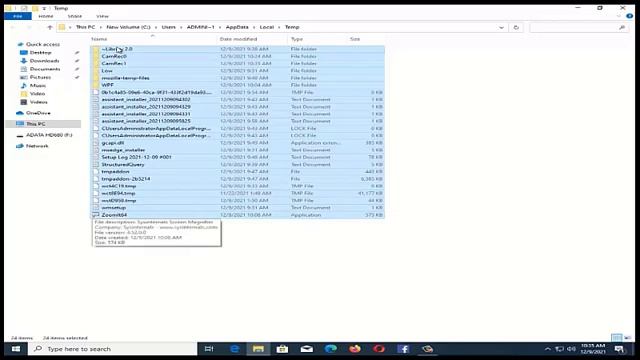Expand the chevron after AppData in address bar
Viewport: 640px width, 360px height.
pos(254,27)
